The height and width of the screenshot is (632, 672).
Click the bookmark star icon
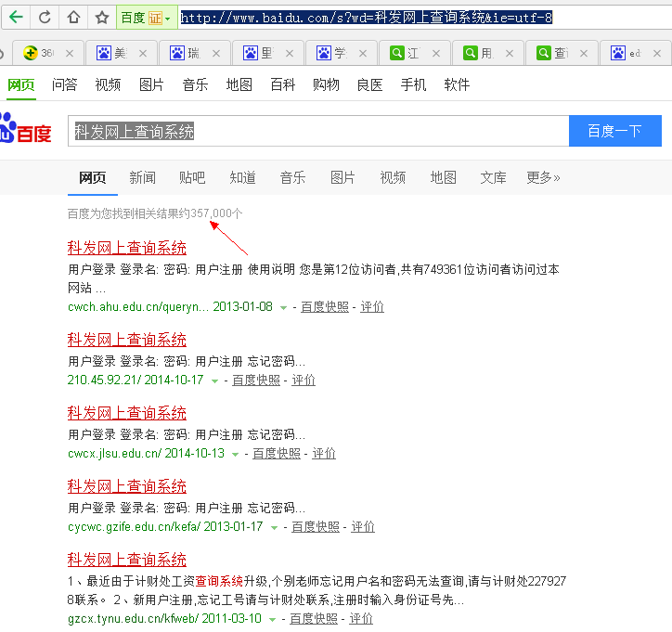[x=102, y=18]
